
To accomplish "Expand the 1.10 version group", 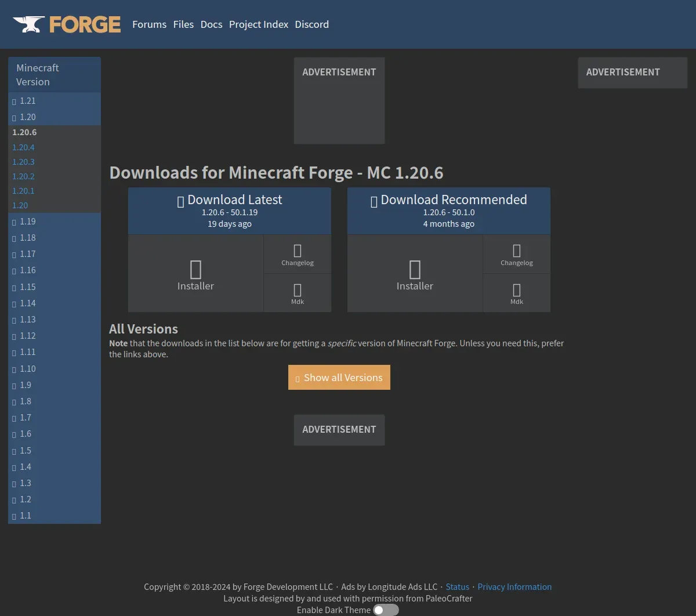I will [55, 369].
